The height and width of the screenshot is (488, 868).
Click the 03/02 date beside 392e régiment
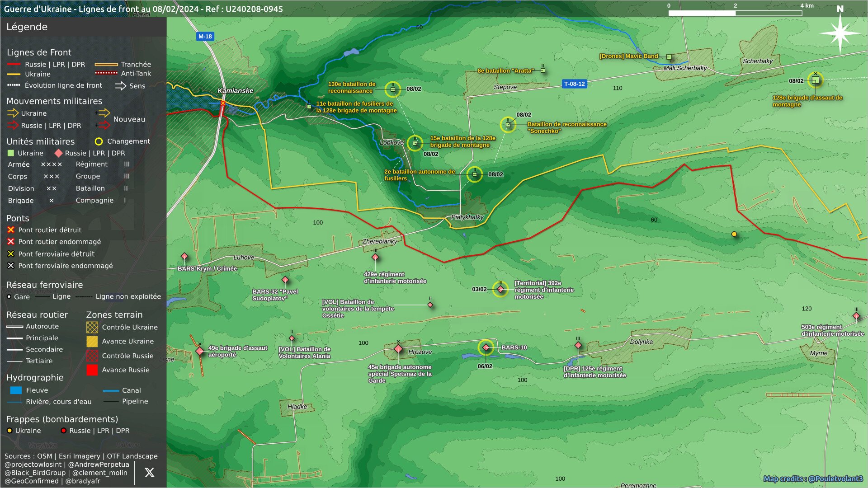(x=479, y=289)
